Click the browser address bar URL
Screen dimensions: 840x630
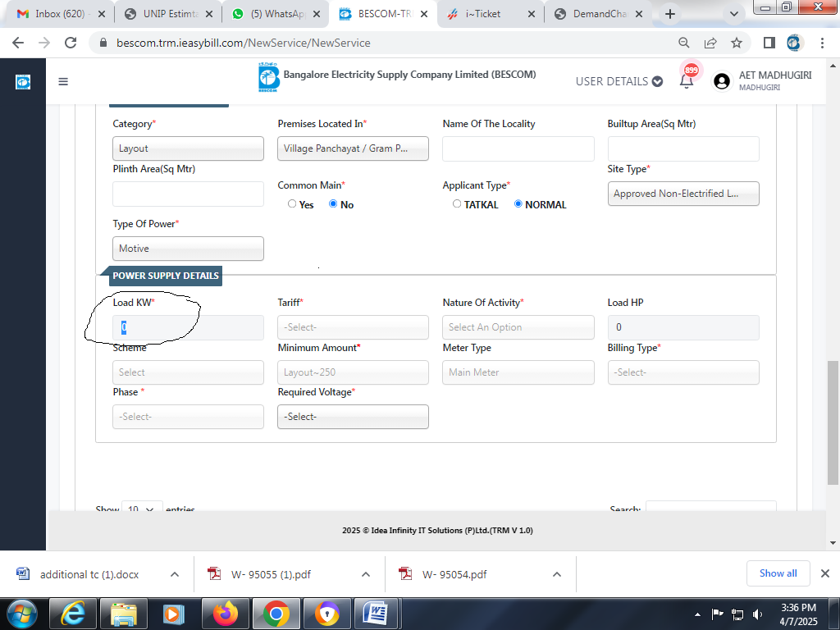coord(243,43)
